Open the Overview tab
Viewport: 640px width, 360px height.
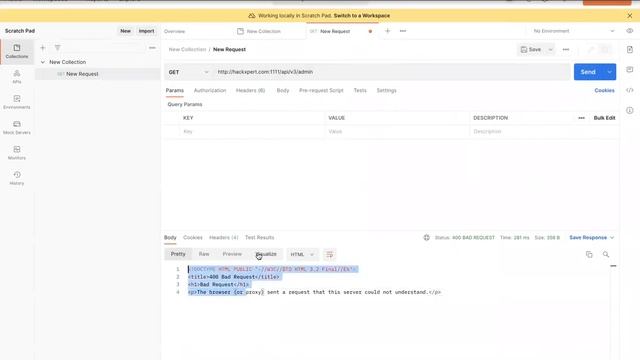coord(174,31)
